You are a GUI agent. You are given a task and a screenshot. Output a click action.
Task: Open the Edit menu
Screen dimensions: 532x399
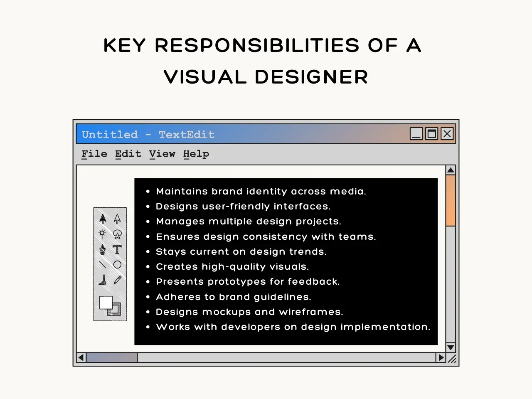[x=128, y=154]
